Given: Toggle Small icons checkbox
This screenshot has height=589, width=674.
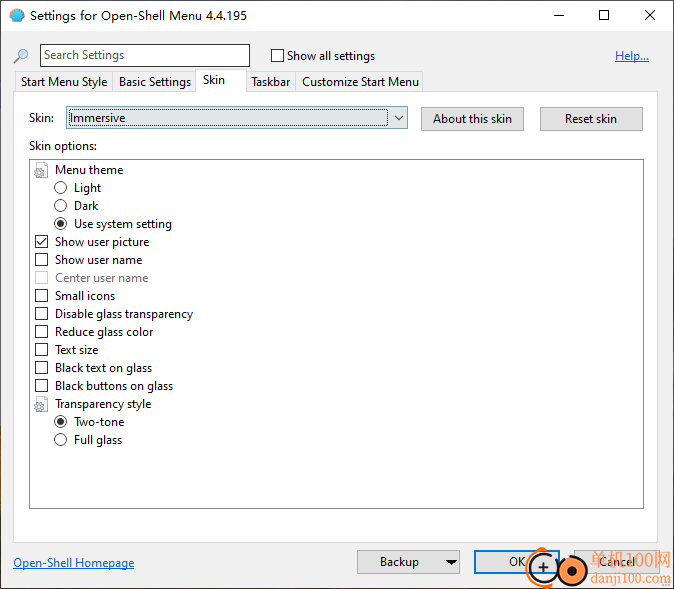Looking at the screenshot, I should [42, 296].
